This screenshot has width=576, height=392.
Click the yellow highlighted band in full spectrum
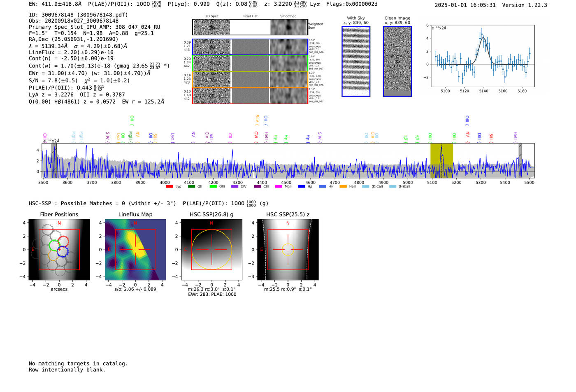[441, 160]
